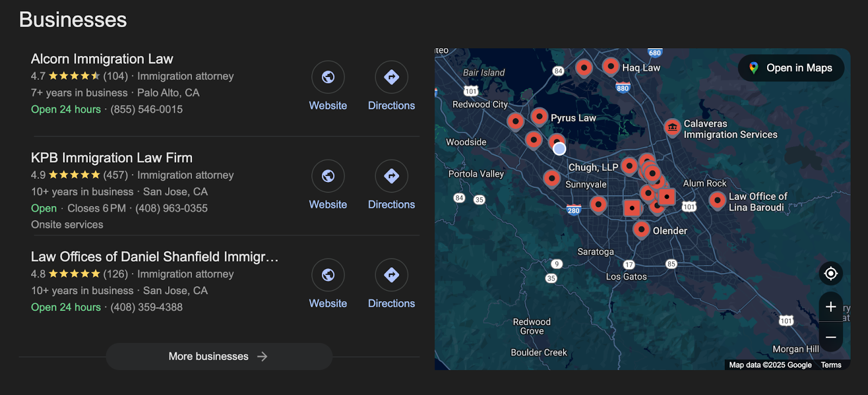
Task: Open Daniel Shanfield law office website icon
Action: click(x=328, y=275)
